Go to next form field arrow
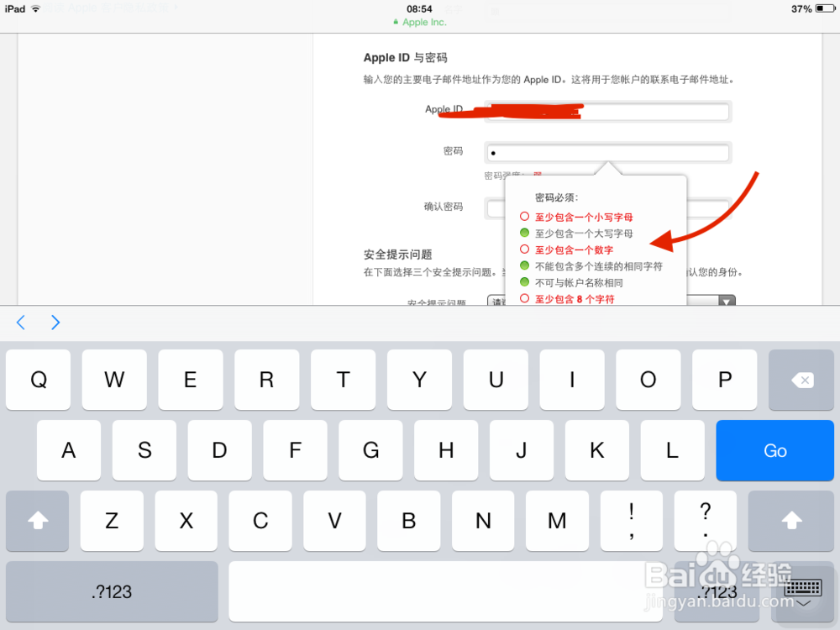This screenshot has height=630, width=840. [55, 323]
